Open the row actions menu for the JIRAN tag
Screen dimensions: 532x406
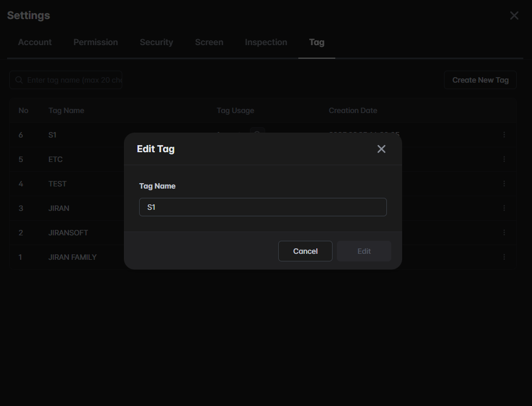click(x=504, y=208)
